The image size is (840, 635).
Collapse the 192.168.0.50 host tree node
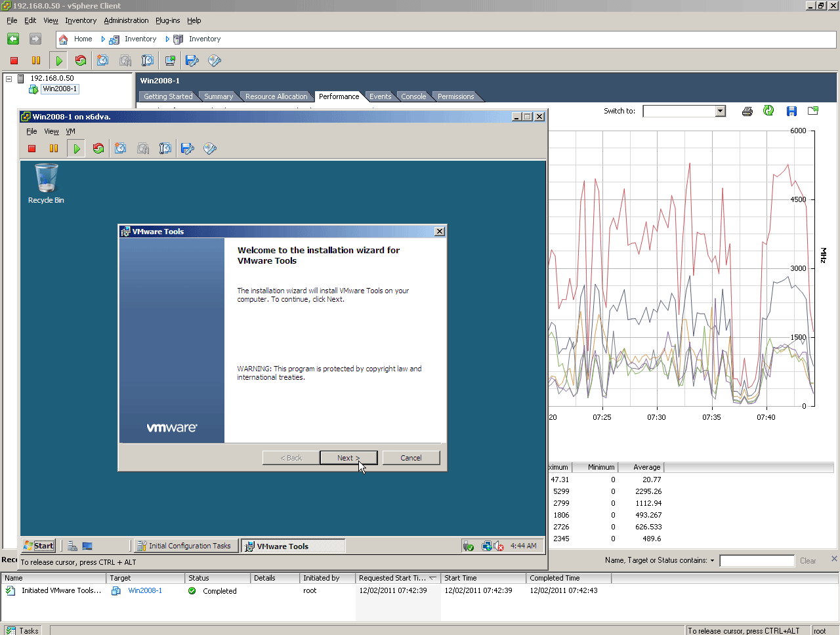coord(9,79)
